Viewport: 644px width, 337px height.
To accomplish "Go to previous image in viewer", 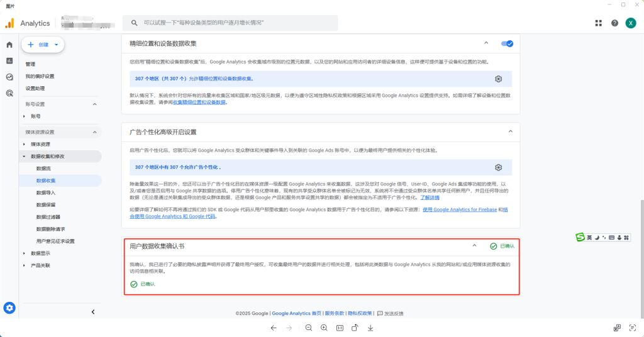I will click(x=274, y=328).
